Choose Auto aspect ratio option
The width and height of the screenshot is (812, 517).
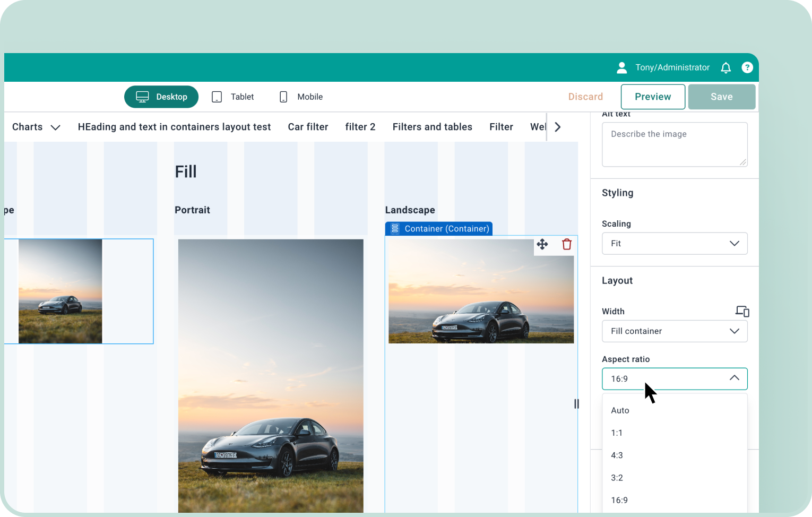pyautogui.click(x=675, y=410)
